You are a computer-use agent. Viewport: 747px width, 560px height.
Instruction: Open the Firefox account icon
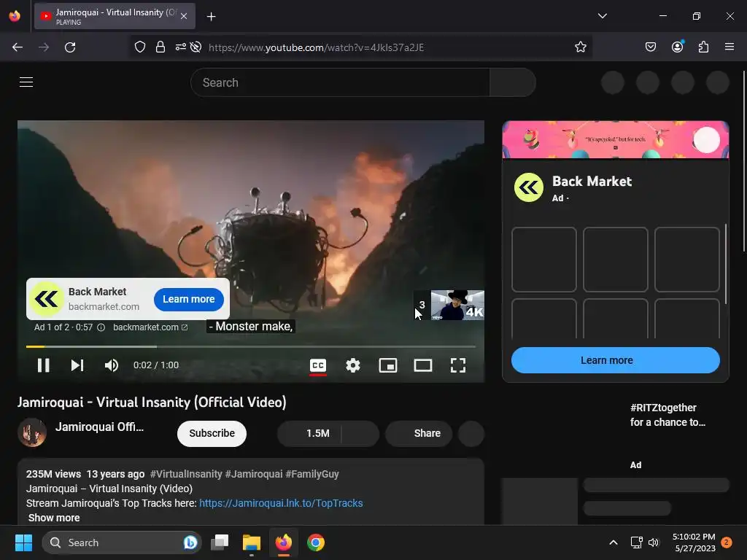pyautogui.click(x=678, y=47)
